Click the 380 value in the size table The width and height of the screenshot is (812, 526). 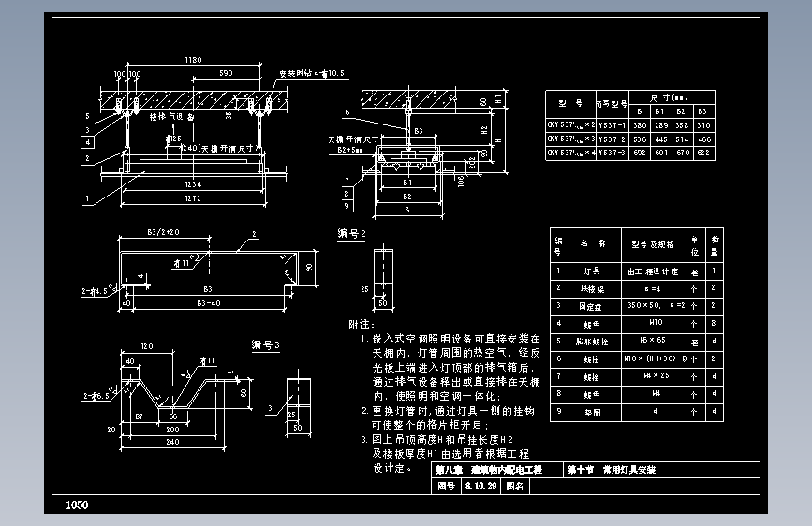point(640,125)
